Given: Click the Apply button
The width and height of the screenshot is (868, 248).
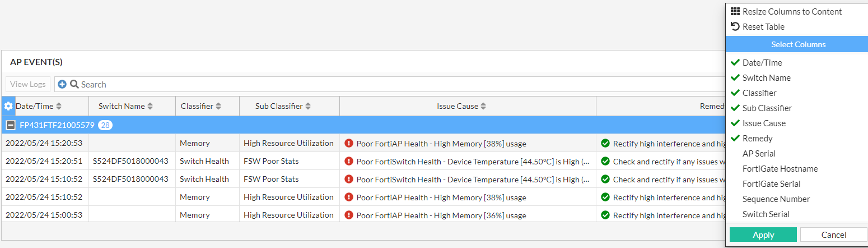Looking at the screenshot, I should click(763, 235).
